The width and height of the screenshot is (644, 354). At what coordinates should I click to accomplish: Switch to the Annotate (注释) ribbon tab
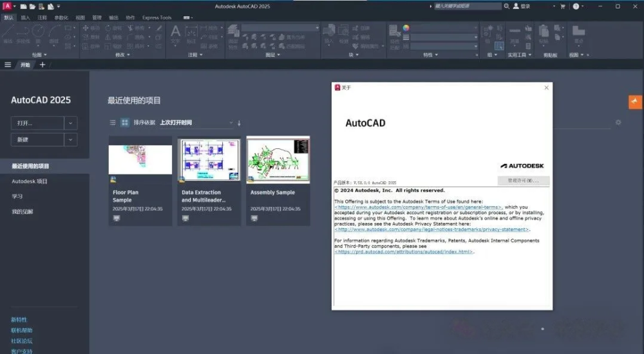42,17
